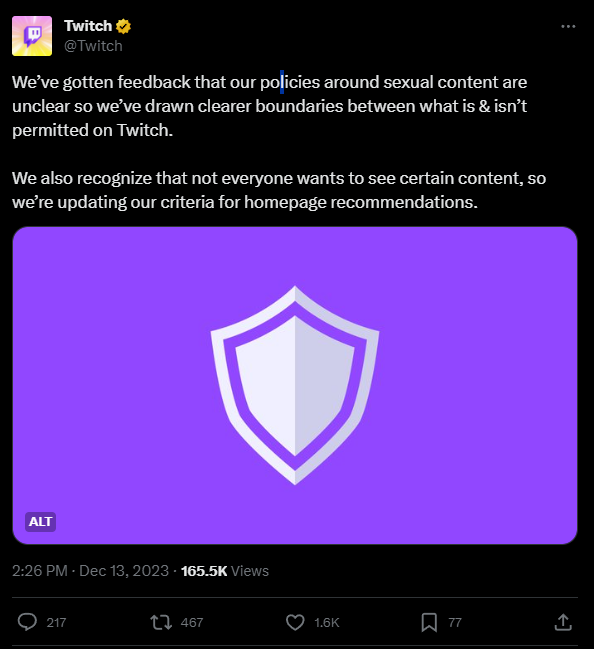Screen dimensions: 594x649
Task: Click the white shield graphic center
Action: point(295,385)
